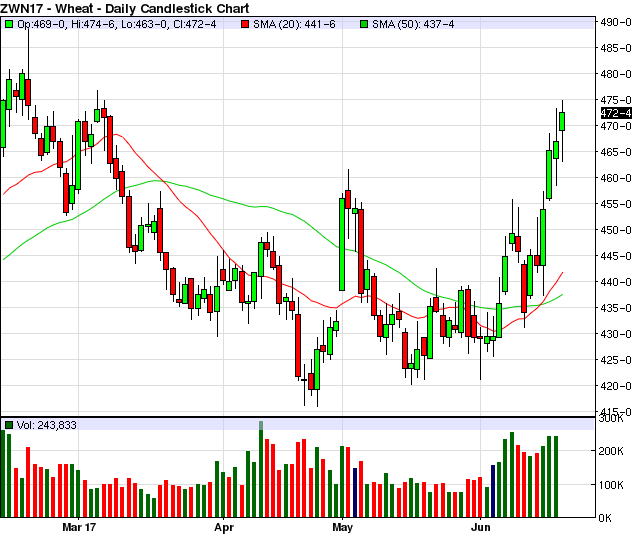Click the 'May' date axis label
Image resolution: width=640 pixels, height=536 pixels.
[x=342, y=527]
